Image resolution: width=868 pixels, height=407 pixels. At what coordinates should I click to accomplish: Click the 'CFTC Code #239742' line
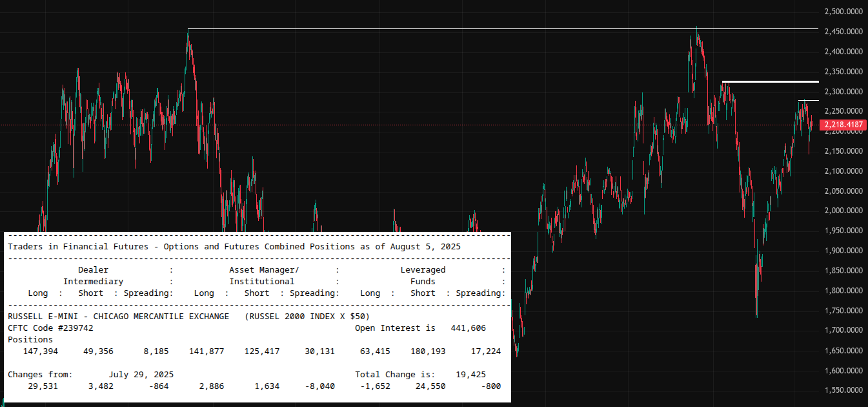(x=50, y=328)
